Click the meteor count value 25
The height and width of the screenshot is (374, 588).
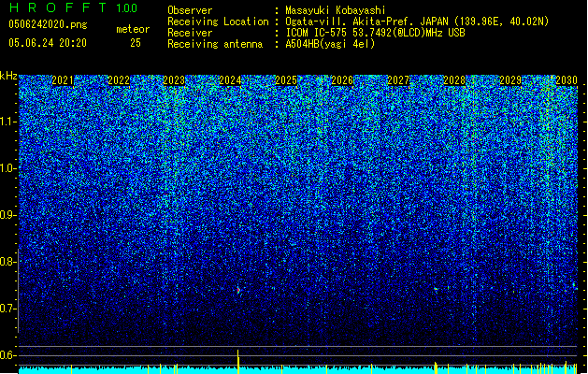click(x=136, y=43)
